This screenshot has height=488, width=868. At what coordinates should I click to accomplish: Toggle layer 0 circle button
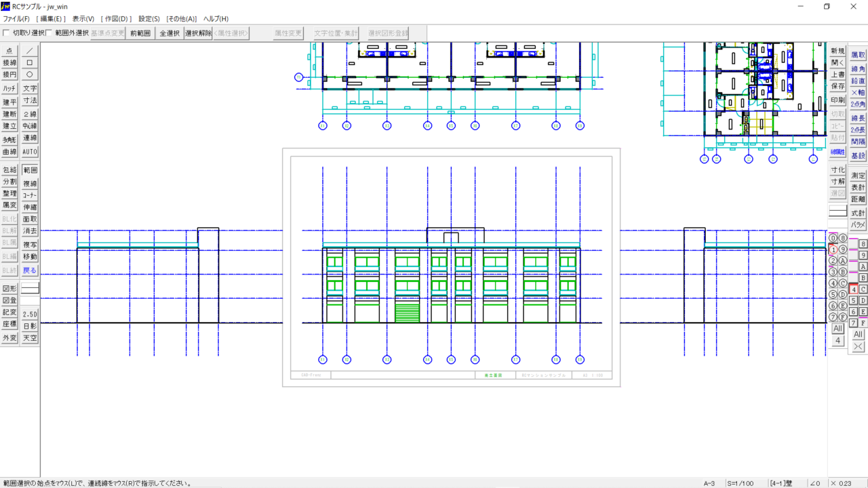point(833,238)
